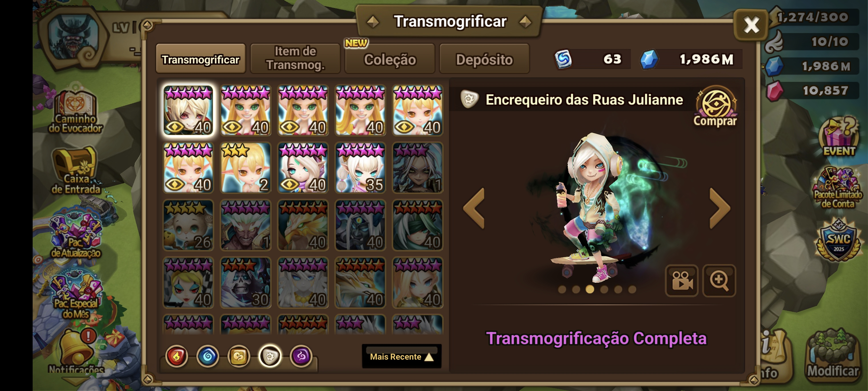This screenshot has width=868, height=391.
Task: Switch to the Depósito tab
Action: tap(484, 59)
